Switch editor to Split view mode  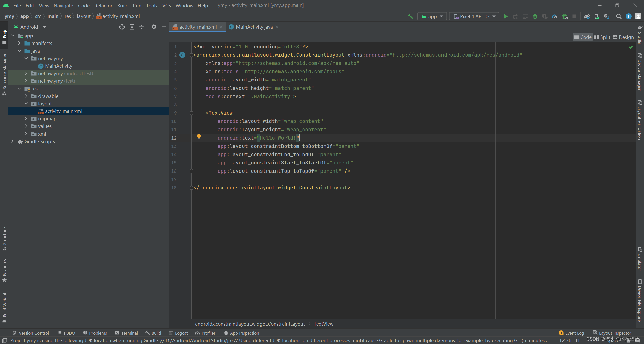(602, 37)
